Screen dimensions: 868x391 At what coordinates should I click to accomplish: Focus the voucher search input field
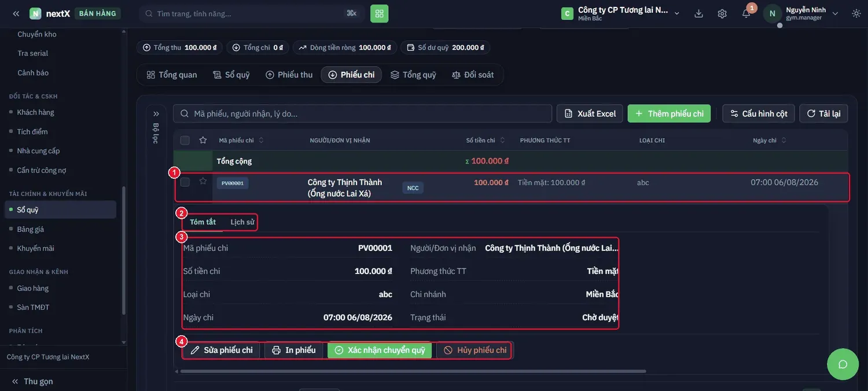(363, 113)
